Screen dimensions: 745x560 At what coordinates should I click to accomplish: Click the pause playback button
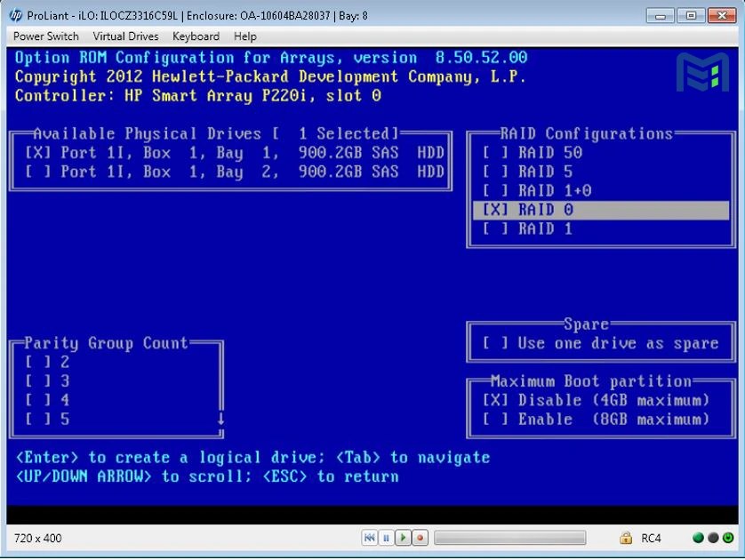coord(386,538)
